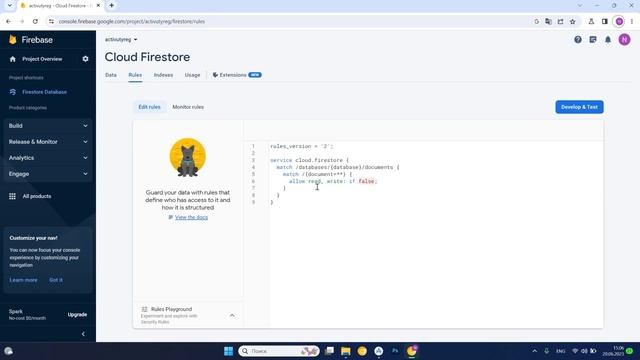The width and height of the screenshot is (640, 360).
Task: Open a new browser tab
Action: 111,6
